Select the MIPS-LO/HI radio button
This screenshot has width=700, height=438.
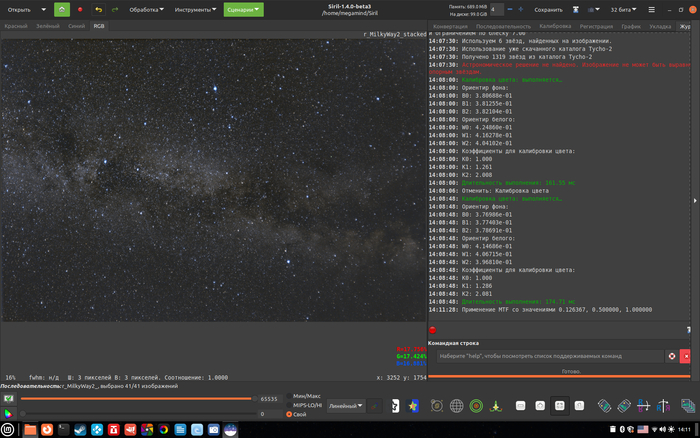click(290, 406)
